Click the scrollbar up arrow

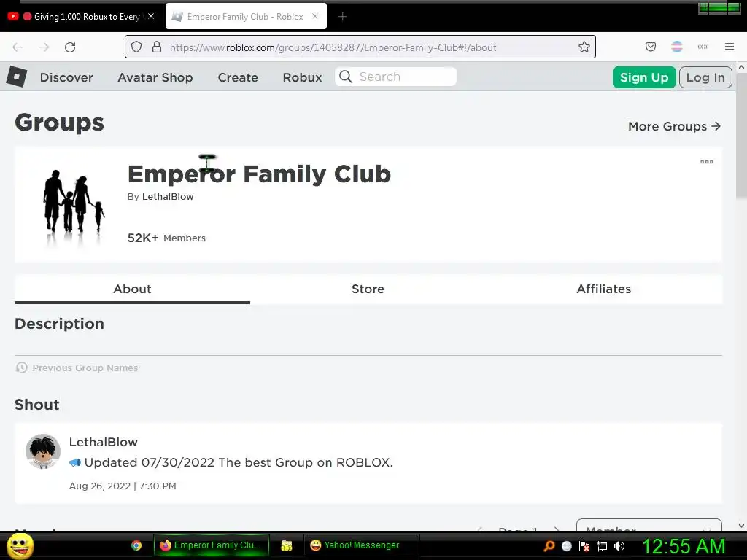point(741,68)
